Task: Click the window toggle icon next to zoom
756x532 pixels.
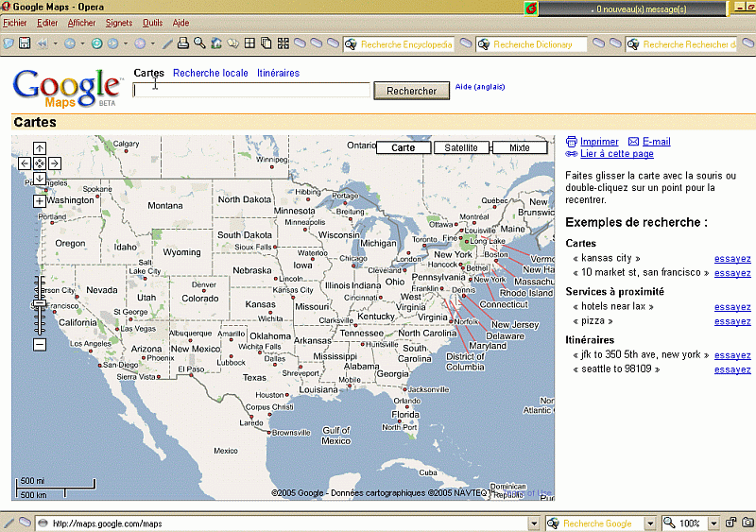Action: (731, 523)
